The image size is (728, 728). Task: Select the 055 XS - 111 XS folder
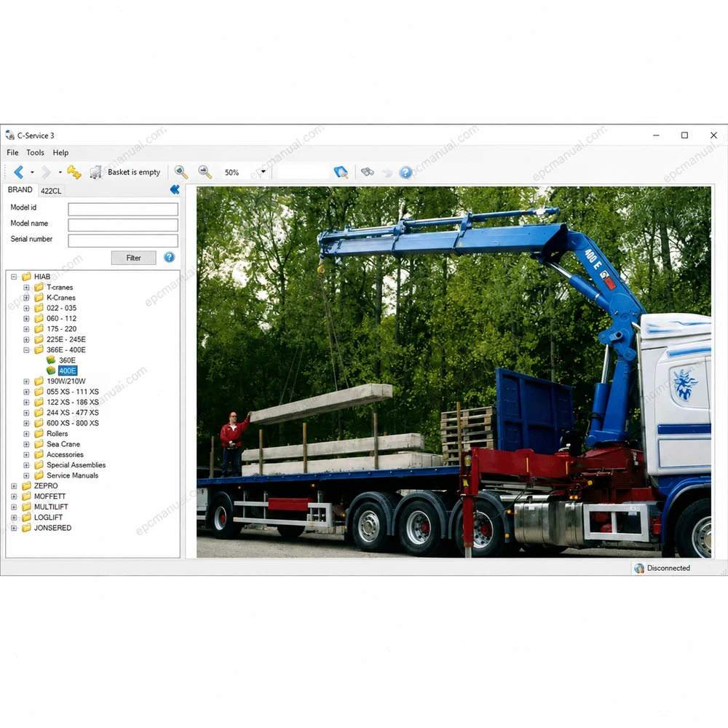click(x=72, y=392)
